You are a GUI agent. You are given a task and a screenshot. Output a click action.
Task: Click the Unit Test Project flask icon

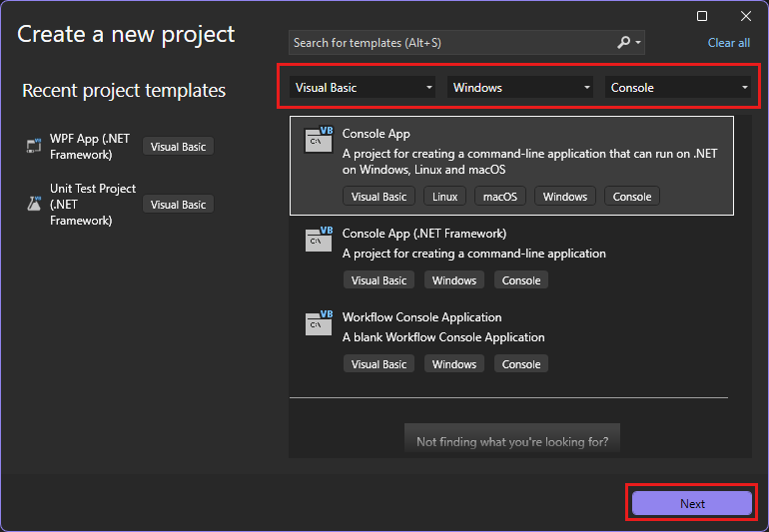click(x=33, y=204)
